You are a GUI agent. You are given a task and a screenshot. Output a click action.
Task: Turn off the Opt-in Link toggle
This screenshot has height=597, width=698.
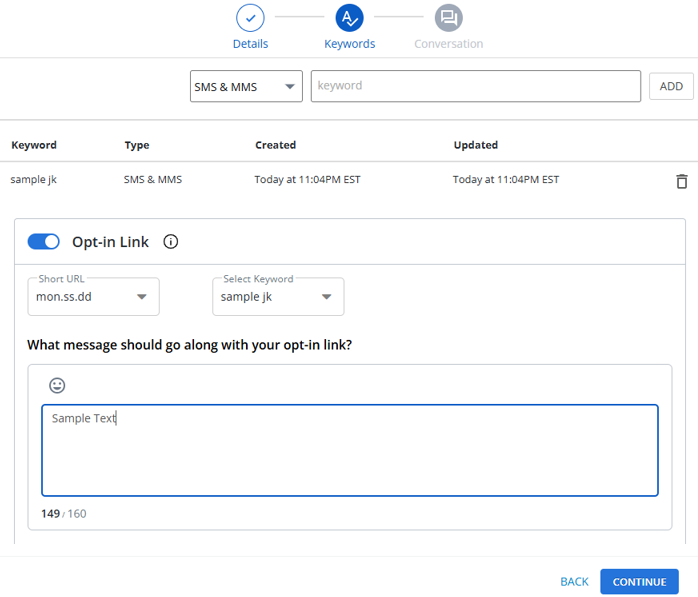44,242
